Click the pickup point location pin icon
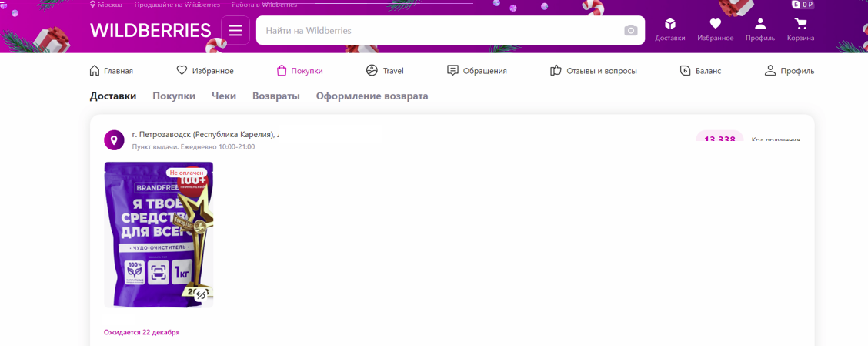 pyautogui.click(x=114, y=140)
